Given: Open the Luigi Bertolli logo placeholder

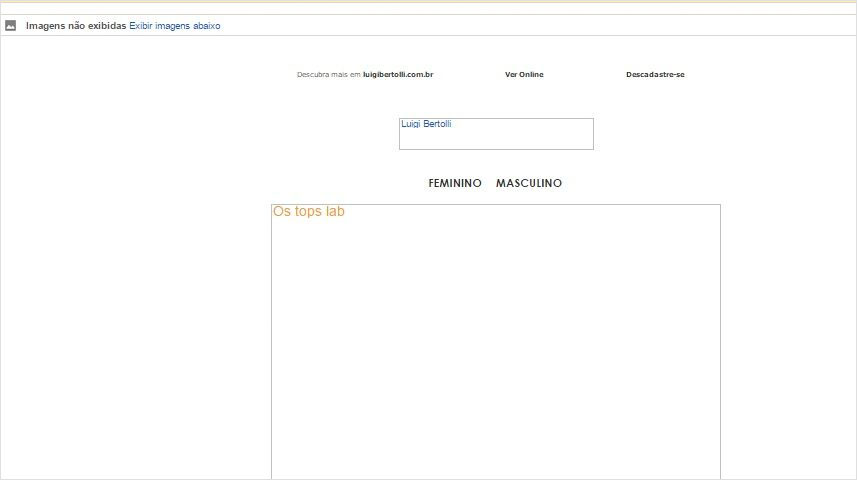Looking at the screenshot, I should click(x=496, y=134).
